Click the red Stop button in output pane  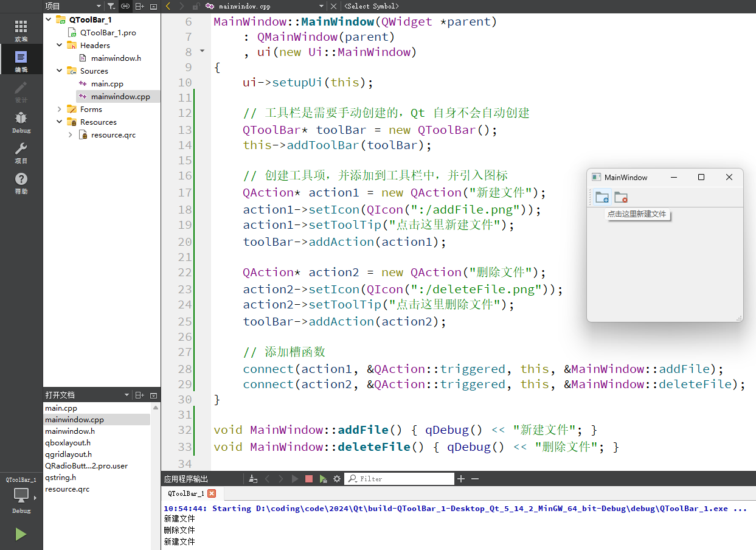pos(309,479)
